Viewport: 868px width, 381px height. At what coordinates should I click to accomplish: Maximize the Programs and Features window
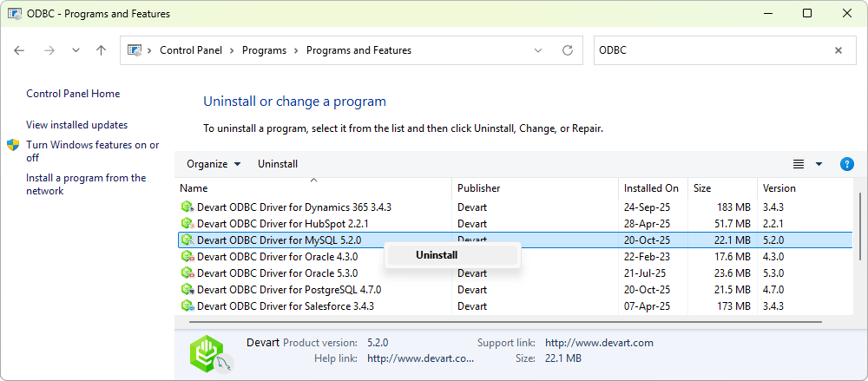tap(807, 13)
